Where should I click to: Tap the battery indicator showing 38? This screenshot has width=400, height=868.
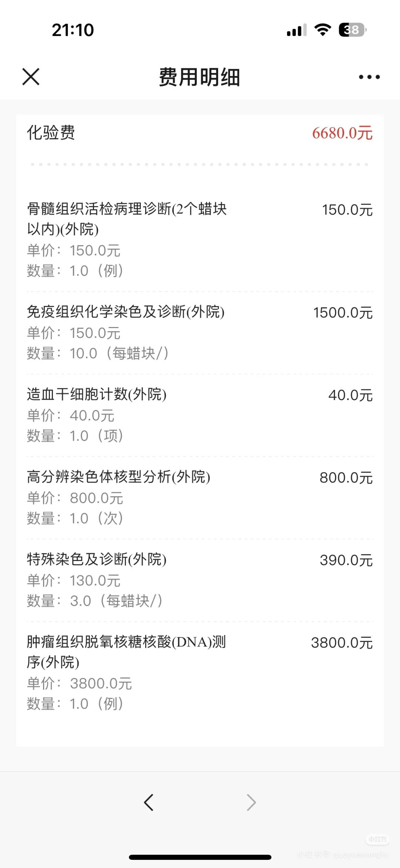click(x=352, y=30)
